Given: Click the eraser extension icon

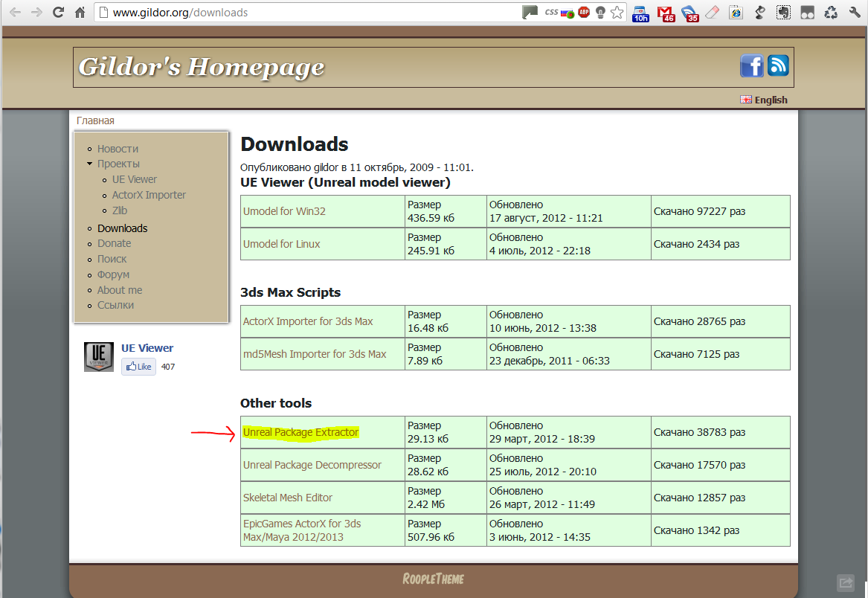Looking at the screenshot, I should [x=713, y=12].
